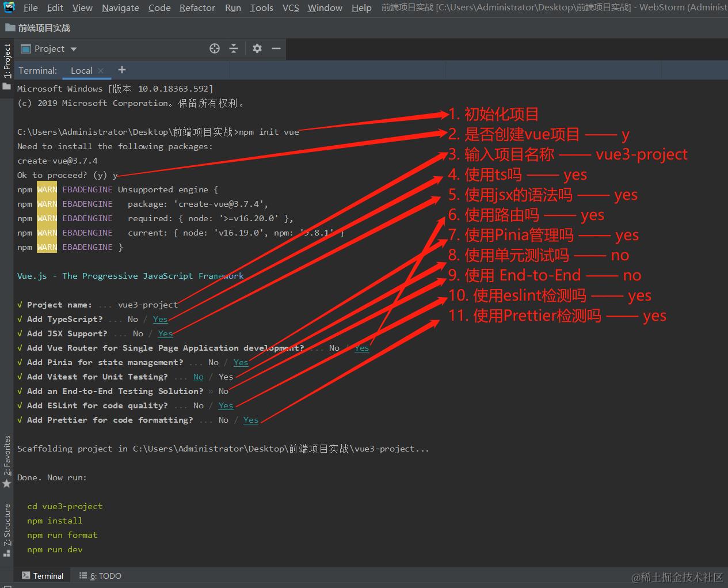Click the 'create-vue@3.7.4' line
This screenshot has height=588, width=728.
58,161
